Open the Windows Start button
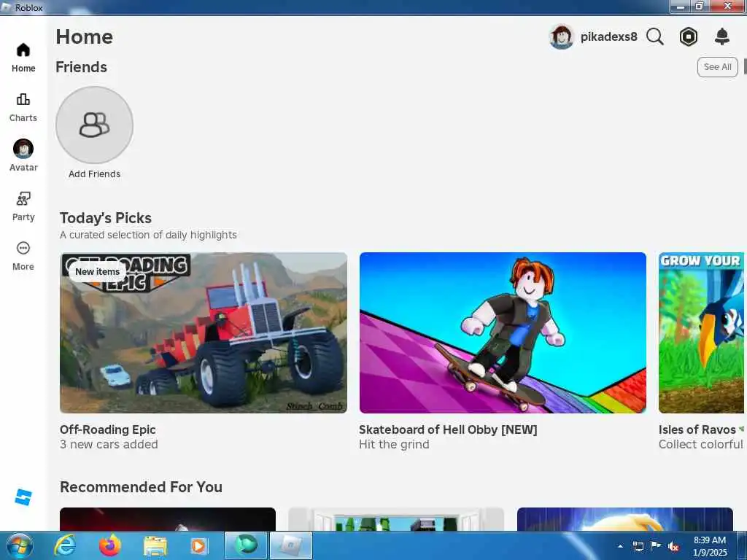This screenshot has height=560, width=747. [20, 545]
